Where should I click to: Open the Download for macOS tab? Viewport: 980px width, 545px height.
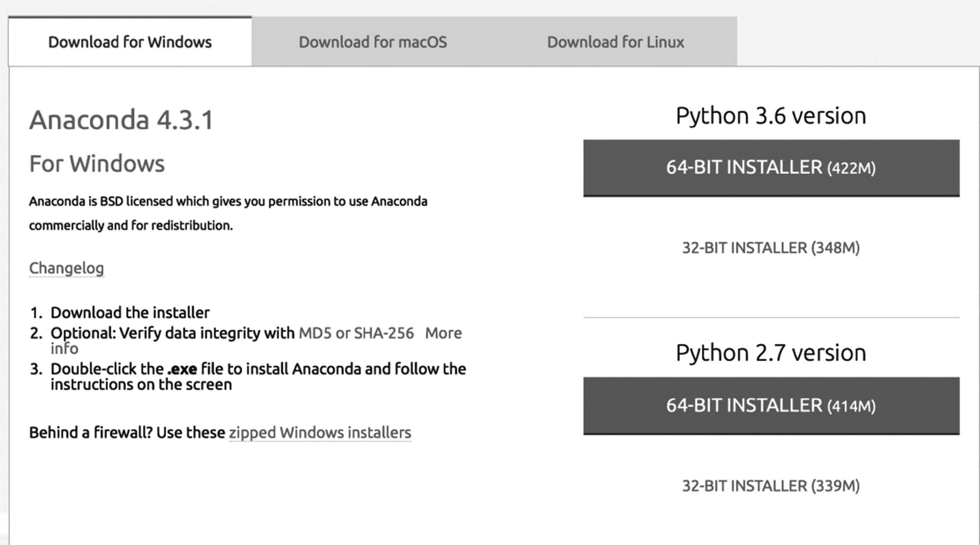pos(373,42)
